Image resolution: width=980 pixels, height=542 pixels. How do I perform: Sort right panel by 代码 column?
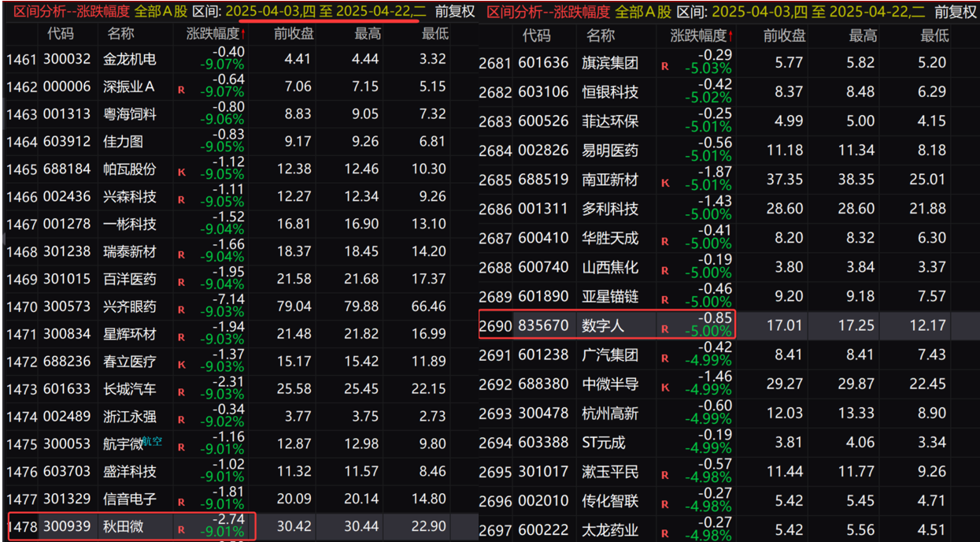536,36
